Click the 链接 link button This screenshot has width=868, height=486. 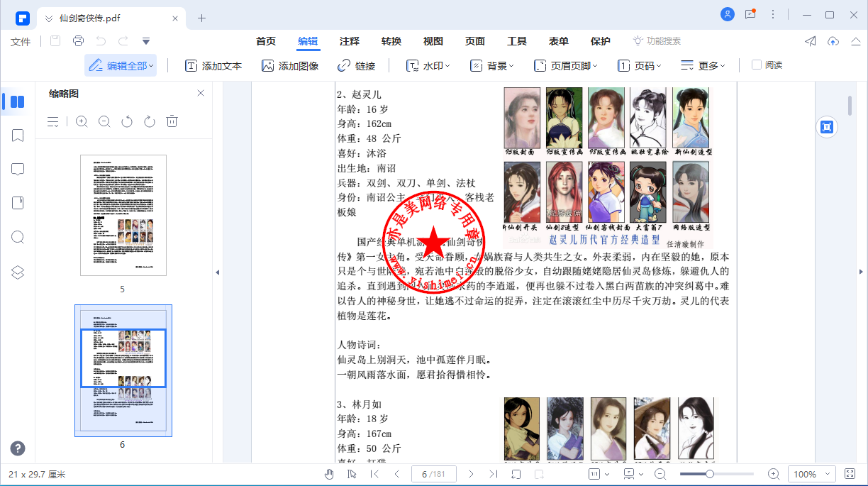tap(356, 66)
